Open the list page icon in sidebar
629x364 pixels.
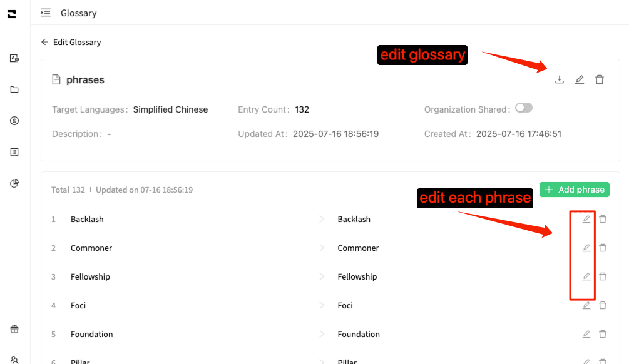coord(14,152)
